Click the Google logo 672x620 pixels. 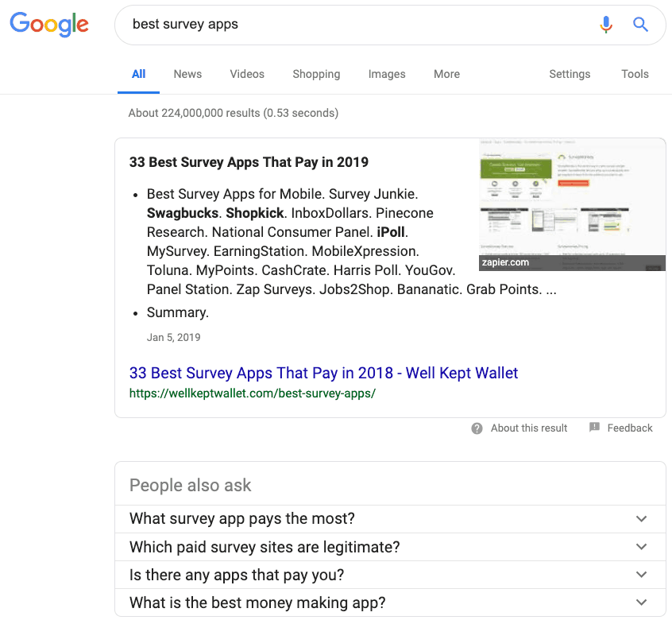(49, 25)
